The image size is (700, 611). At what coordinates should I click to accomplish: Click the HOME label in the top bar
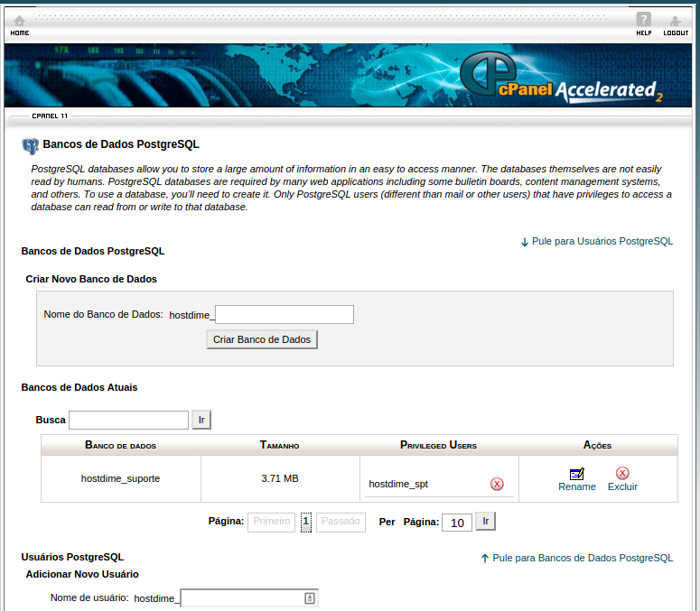click(20, 33)
